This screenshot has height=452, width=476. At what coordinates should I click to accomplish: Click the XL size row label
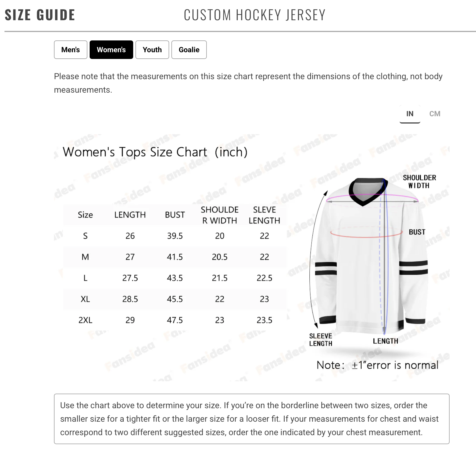click(x=85, y=299)
